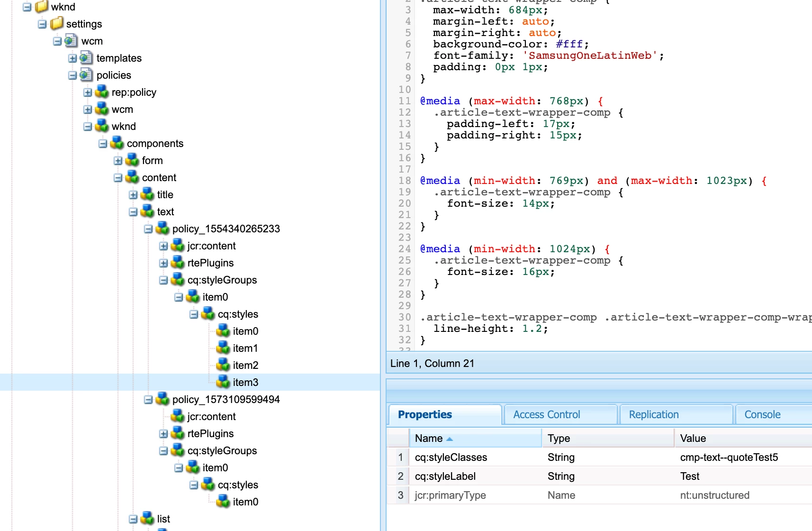This screenshot has height=531, width=812.
Task: Collapse policy_1573109599494 node
Action: click(148, 400)
